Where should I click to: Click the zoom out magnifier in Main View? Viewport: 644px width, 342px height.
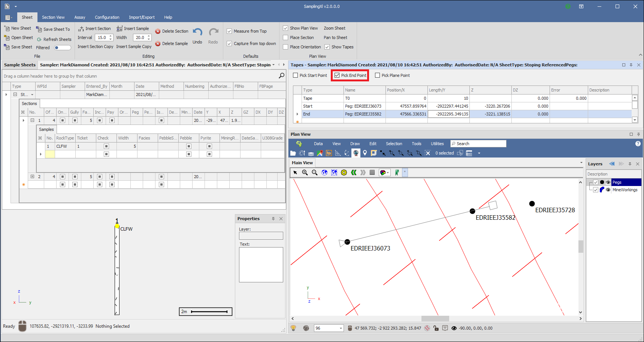315,172
